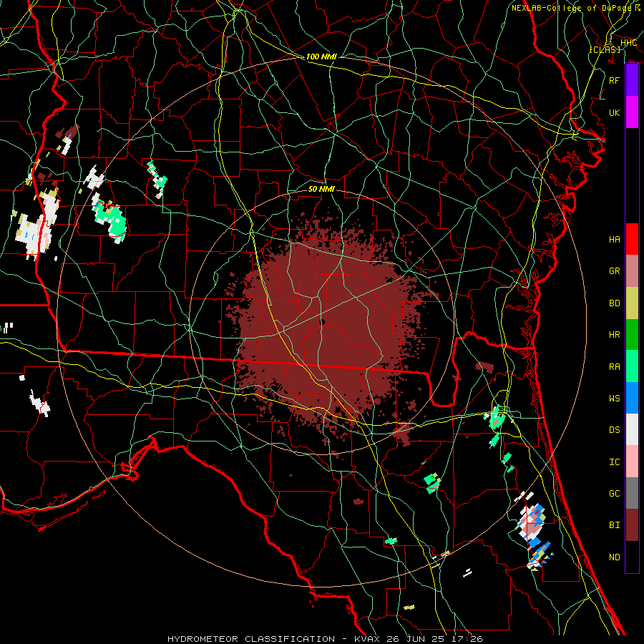Click the '50 NMI' range ring label
The image size is (644, 644).
pos(321,189)
